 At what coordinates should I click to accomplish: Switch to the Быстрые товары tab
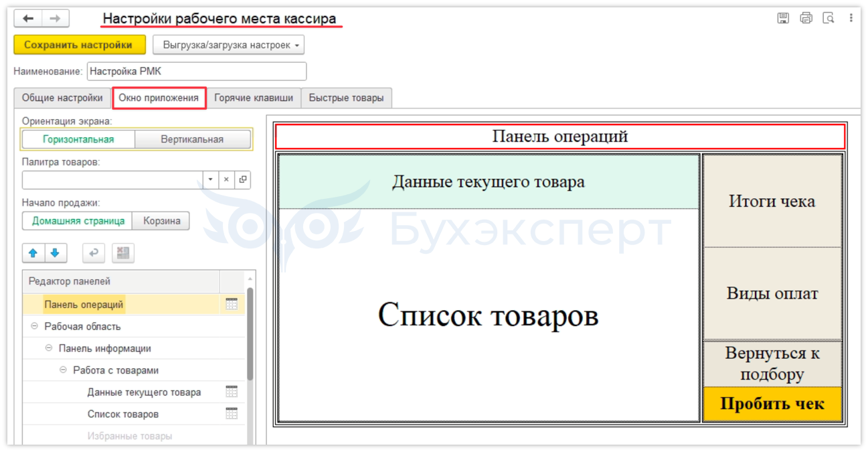[x=346, y=98]
